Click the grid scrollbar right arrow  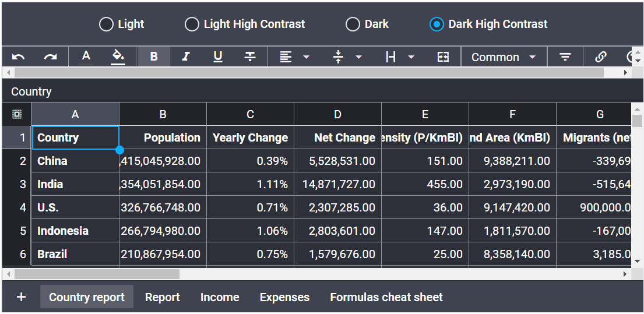tap(625, 274)
